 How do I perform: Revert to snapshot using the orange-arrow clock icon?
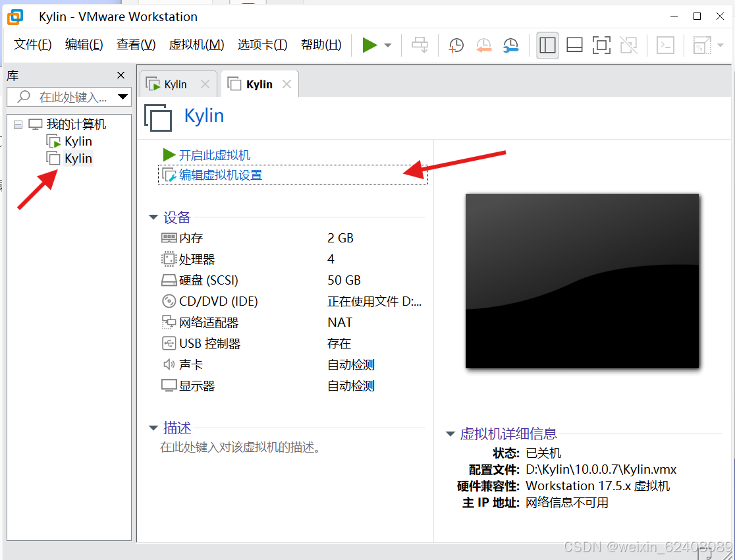click(483, 45)
